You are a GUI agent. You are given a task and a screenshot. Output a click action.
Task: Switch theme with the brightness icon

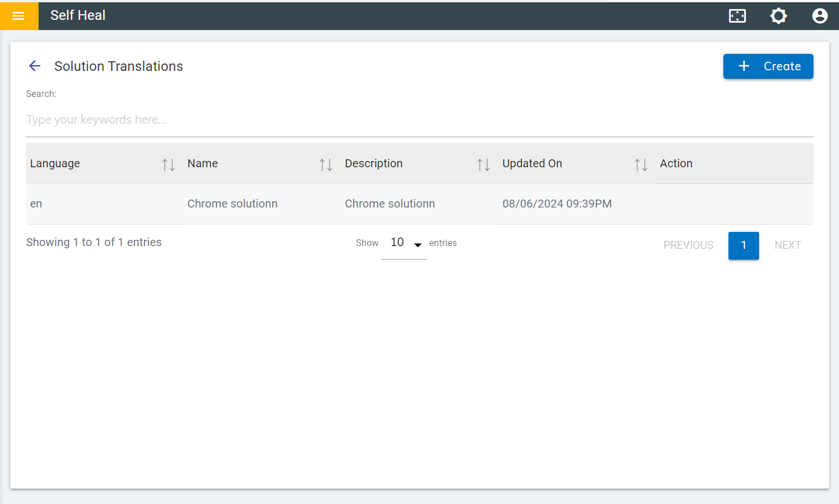[778, 16]
